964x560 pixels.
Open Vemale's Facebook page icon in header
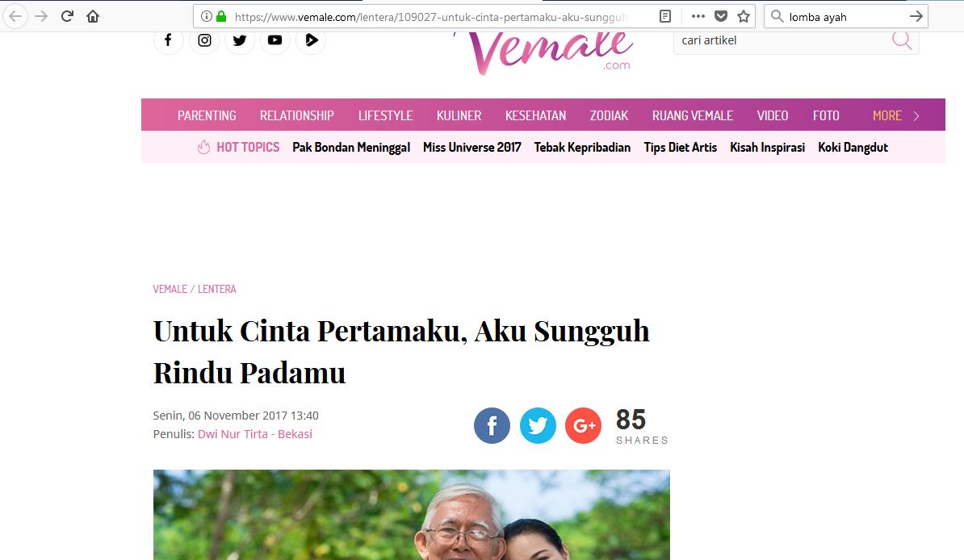pos(168,40)
